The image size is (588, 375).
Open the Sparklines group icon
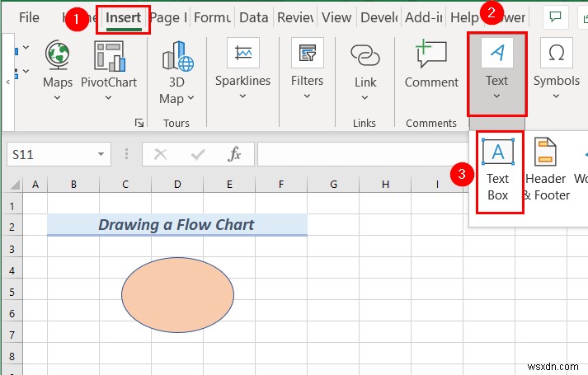click(243, 53)
